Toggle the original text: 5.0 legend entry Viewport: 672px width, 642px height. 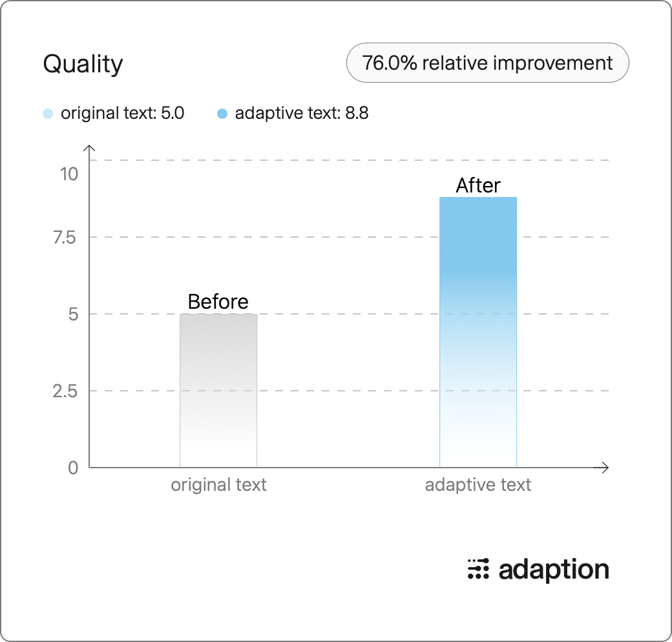(114, 114)
